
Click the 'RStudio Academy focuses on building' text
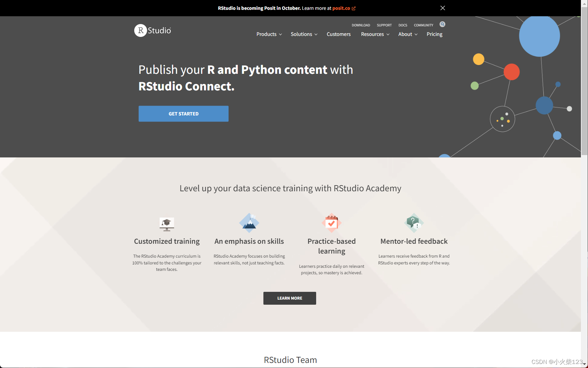pos(249,260)
